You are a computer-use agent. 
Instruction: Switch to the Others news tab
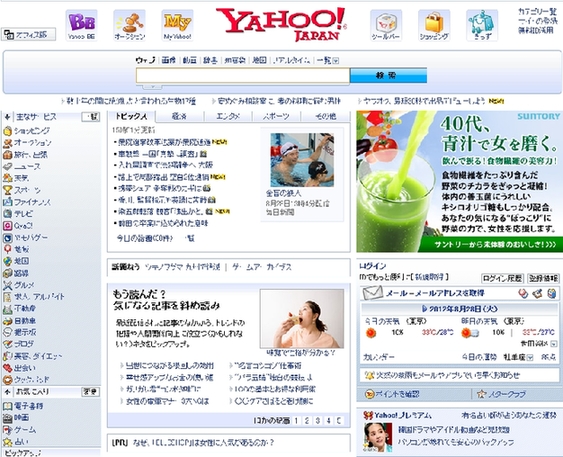[325, 116]
